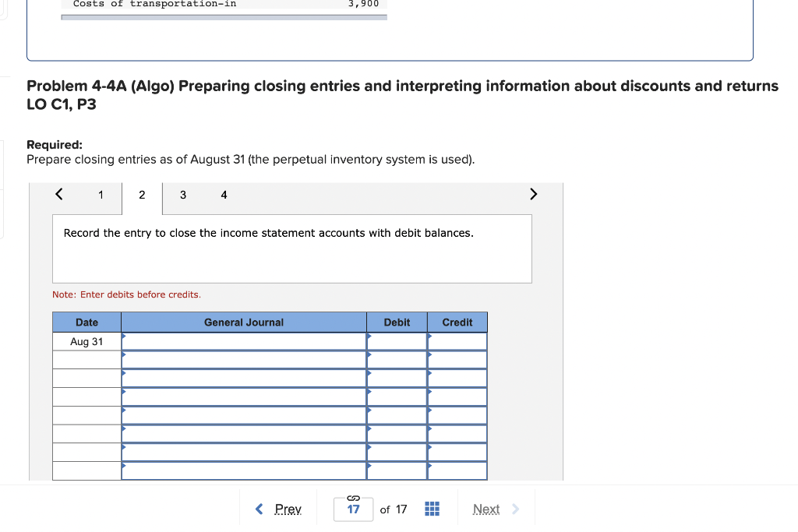Click the second row Debit cell
Screen dimensions: 798x532
coord(397,360)
